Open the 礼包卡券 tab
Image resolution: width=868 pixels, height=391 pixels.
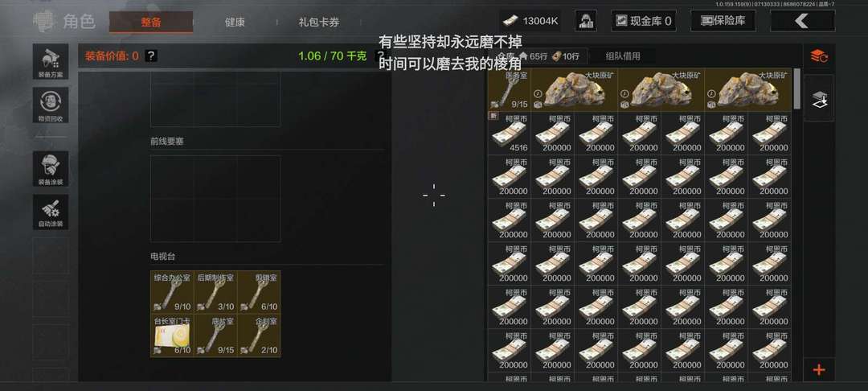coord(319,23)
